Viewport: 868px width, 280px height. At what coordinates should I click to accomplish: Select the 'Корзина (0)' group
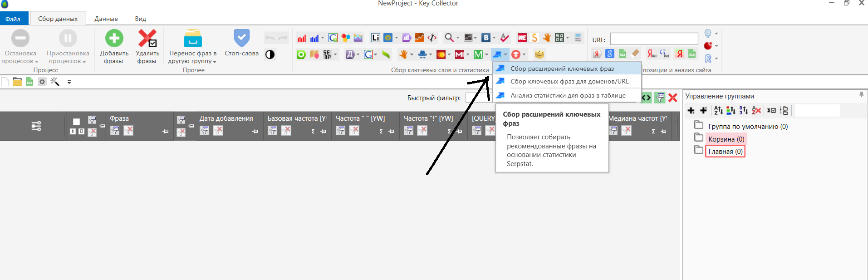click(726, 139)
